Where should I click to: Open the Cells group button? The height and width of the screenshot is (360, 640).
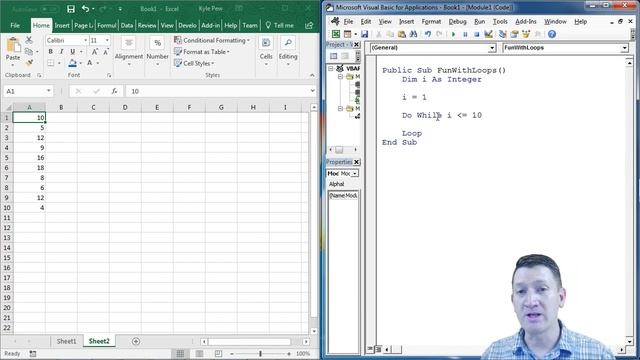[x=266, y=52]
